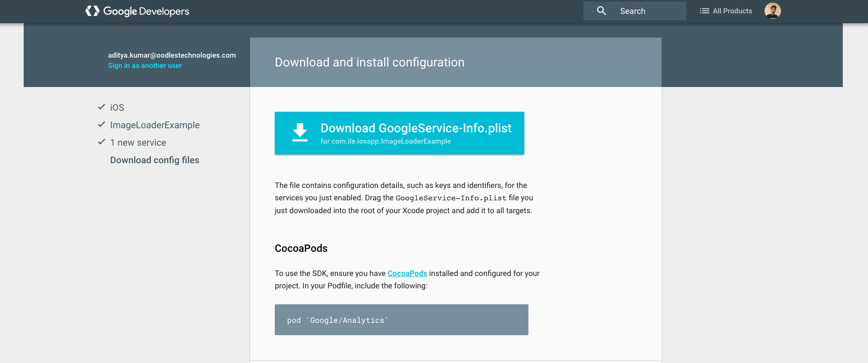The image size is (868, 363).
Task: Click the aditya.kumar email address text
Action: point(172,55)
